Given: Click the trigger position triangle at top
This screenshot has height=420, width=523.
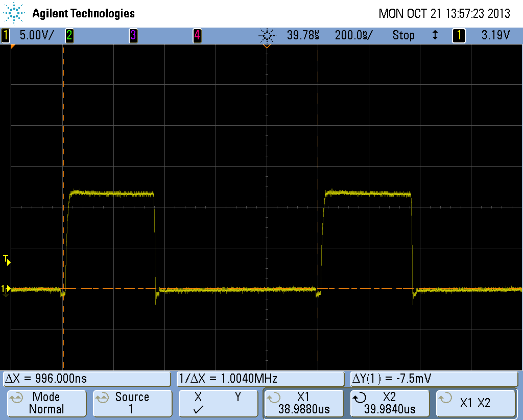Looking at the screenshot, I should tap(267, 46).
